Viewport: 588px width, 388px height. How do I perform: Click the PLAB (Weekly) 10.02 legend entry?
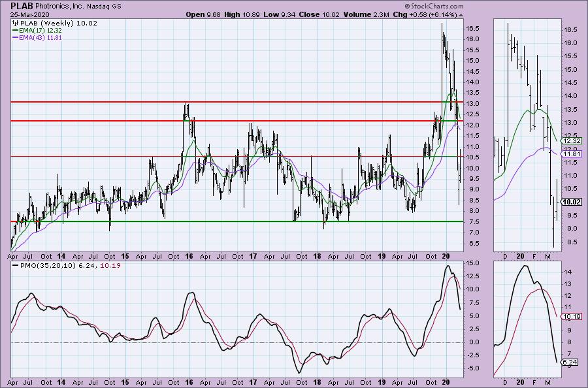pyautogui.click(x=59, y=24)
